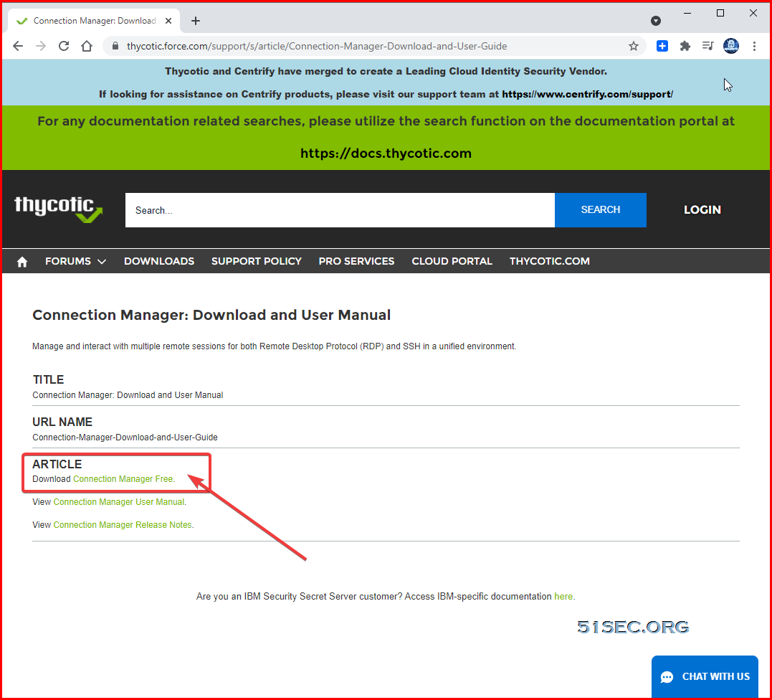Go back to the previous page
Viewport: 772px width, 700px height.
tap(18, 47)
